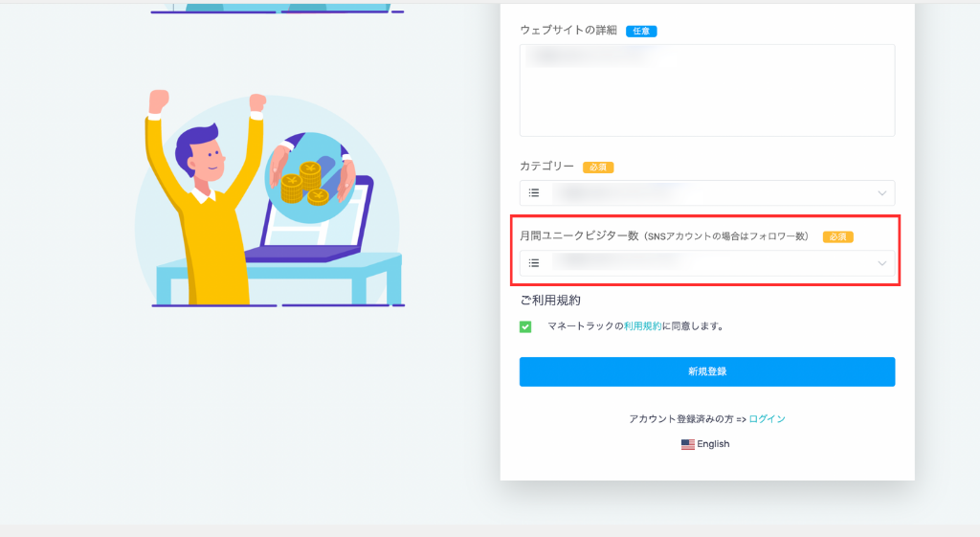Viewport: 980px width, 537px height.
Task: Click the 任意 badge beside ウェブサイトの詳細
Action: (x=641, y=32)
